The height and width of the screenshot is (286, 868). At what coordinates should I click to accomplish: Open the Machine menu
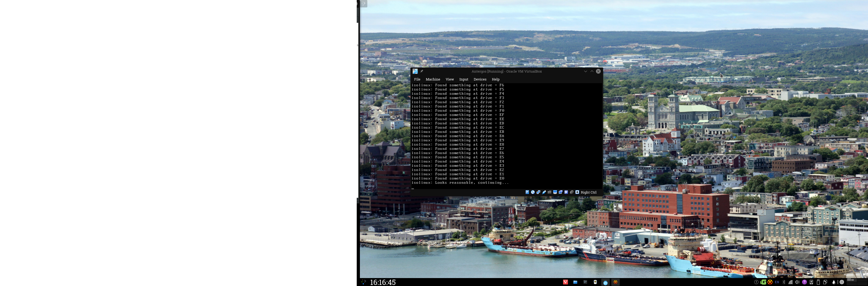tap(433, 79)
